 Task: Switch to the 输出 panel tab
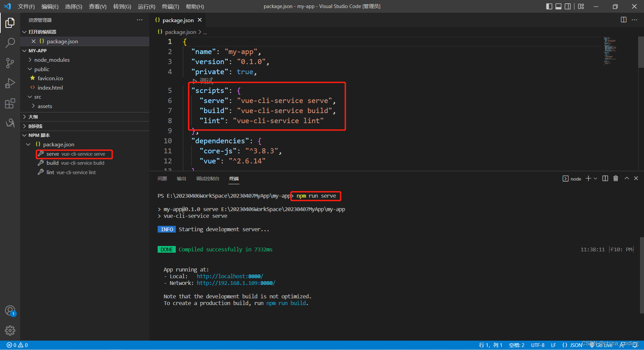pos(181,179)
